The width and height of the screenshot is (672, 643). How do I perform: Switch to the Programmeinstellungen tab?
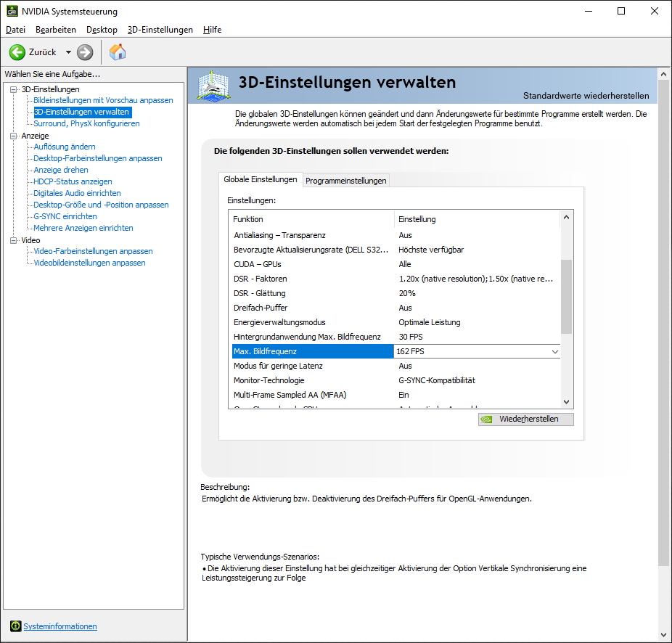pos(346,181)
